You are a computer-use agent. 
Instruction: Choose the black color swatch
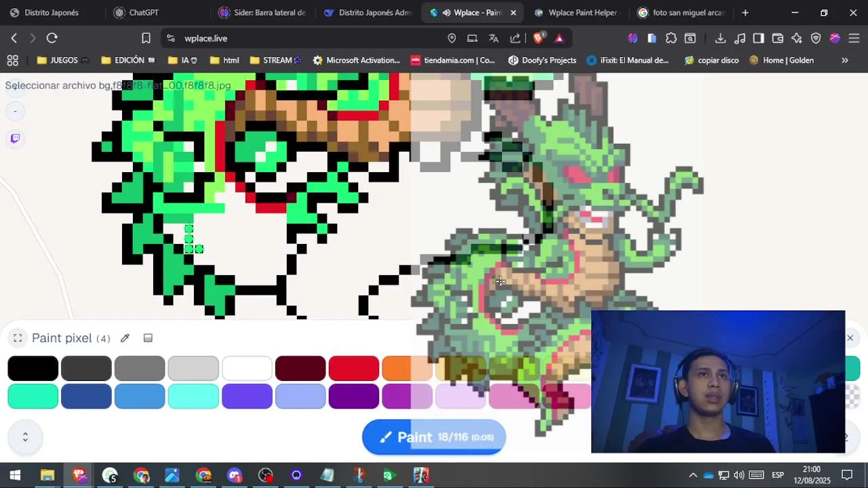(x=33, y=369)
